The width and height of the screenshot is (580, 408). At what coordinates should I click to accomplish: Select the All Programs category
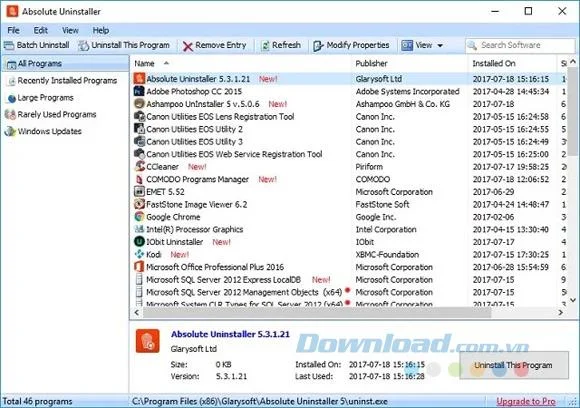(x=65, y=64)
